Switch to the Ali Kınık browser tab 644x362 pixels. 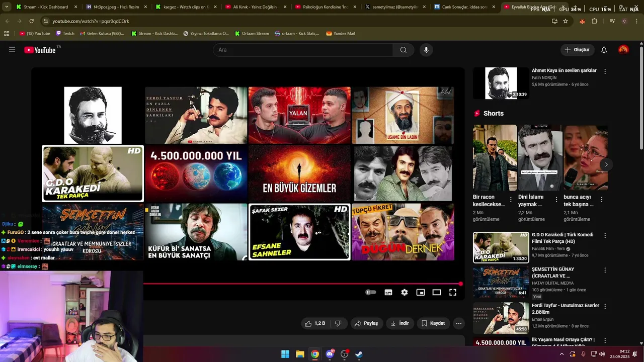click(x=255, y=7)
